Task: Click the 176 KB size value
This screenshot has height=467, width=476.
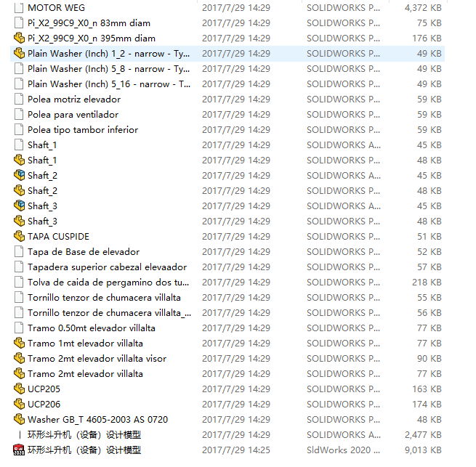Action: tap(427, 38)
